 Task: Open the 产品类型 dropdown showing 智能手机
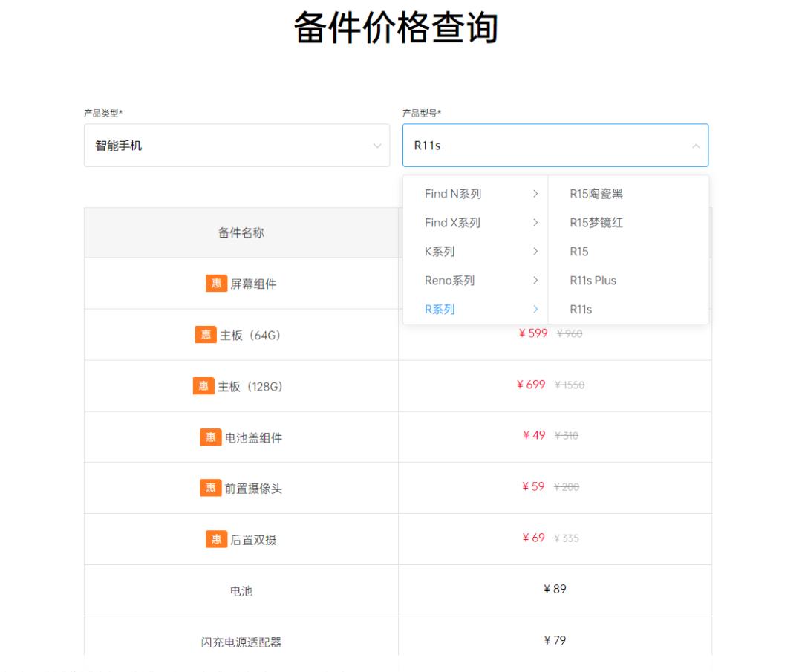237,146
